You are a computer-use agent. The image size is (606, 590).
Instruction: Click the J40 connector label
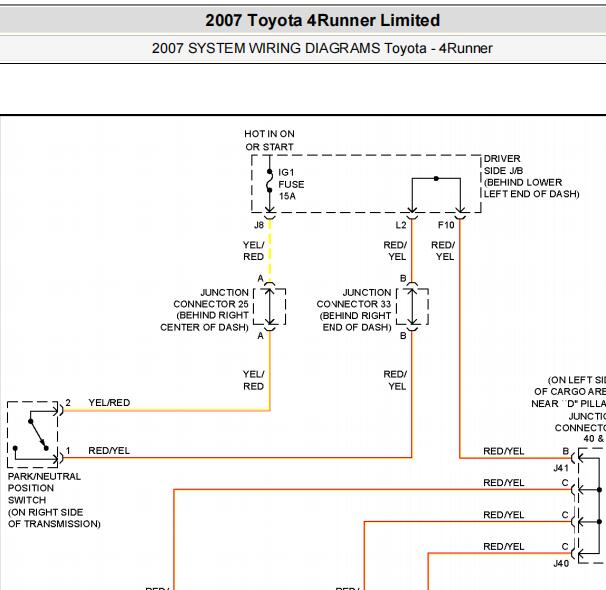(561, 563)
